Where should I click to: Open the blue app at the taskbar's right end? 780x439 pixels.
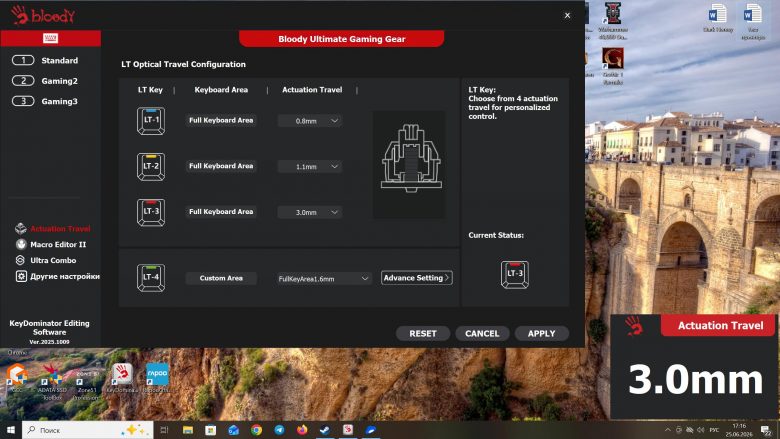tap(371, 430)
